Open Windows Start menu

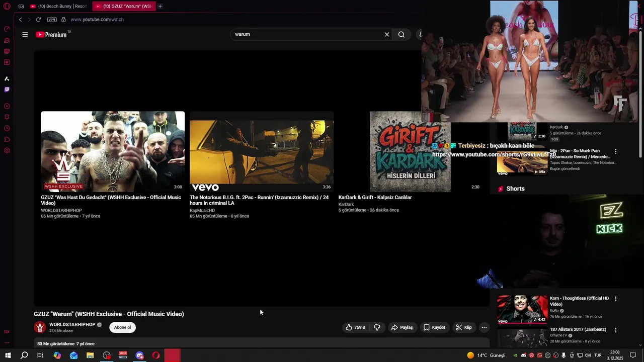[x=8, y=355]
